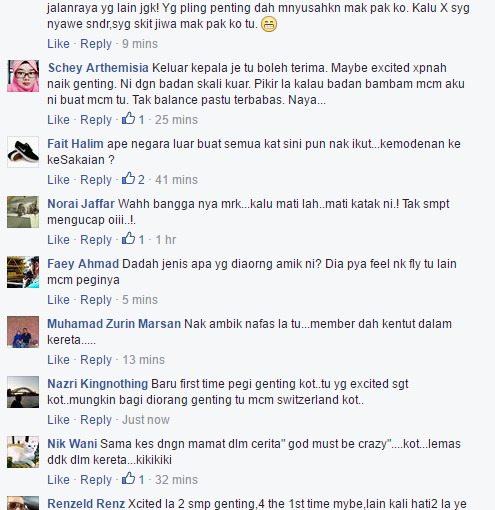The height and width of the screenshot is (510, 495).
Task: Open Schey Arthemisia's profile picture
Action: [x=23, y=76]
